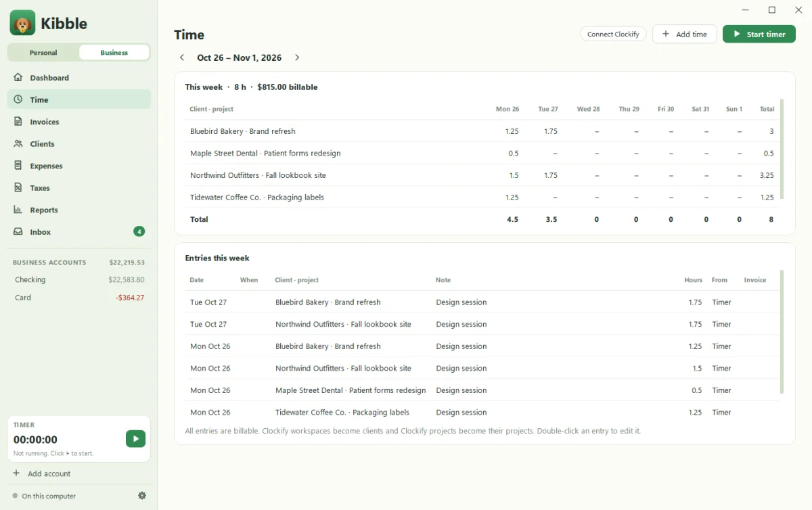
Task: Click the Reports bar chart icon
Action: pos(18,210)
